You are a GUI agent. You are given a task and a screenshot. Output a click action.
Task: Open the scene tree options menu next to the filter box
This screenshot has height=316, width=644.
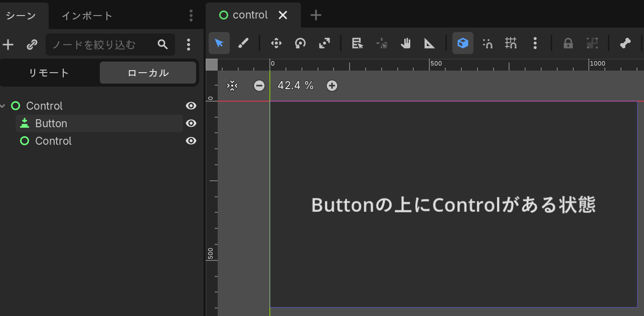click(189, 45)
